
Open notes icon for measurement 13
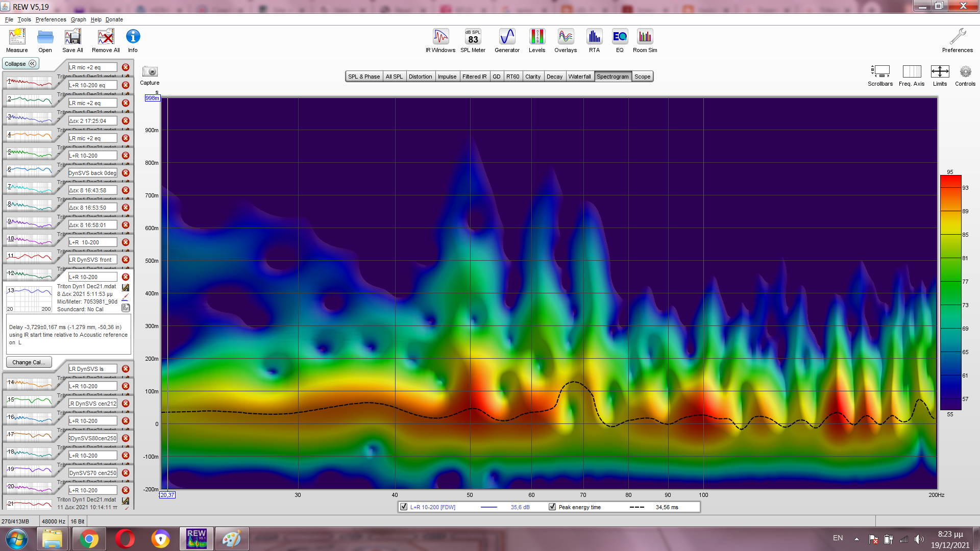point(126,308)
